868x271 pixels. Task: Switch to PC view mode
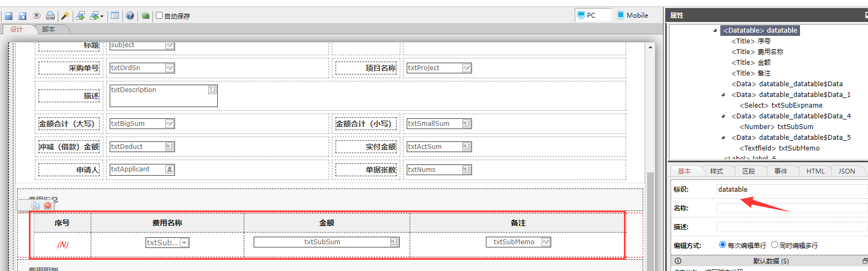592,15
